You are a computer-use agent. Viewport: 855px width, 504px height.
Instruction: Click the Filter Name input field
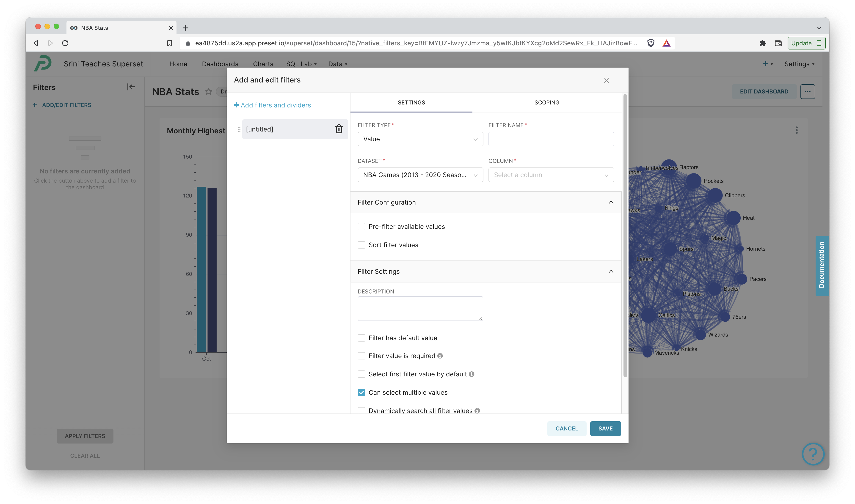click(551, 139)
